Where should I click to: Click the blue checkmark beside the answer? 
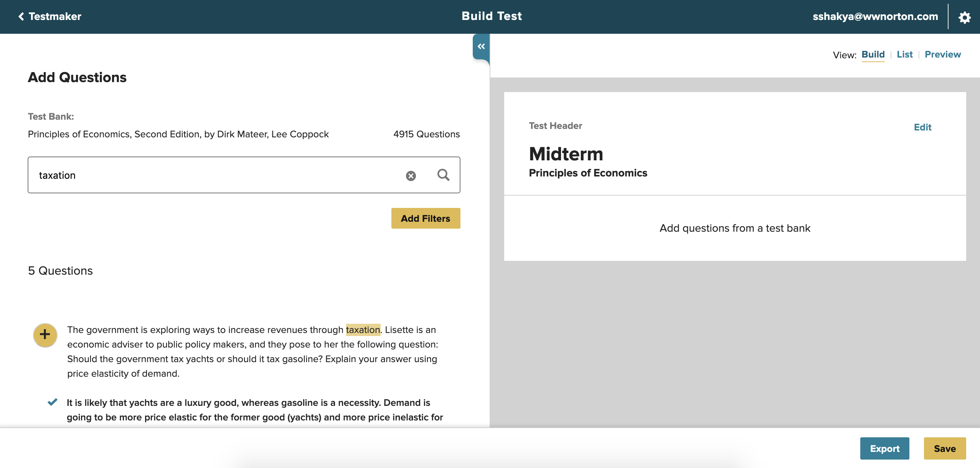[x=53, y=402]
